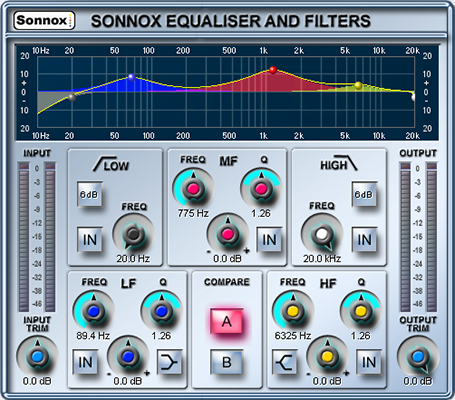The image size is (455, 400).
Task: Adjust the Low filter FREQ knob
Action: (133, 234)
